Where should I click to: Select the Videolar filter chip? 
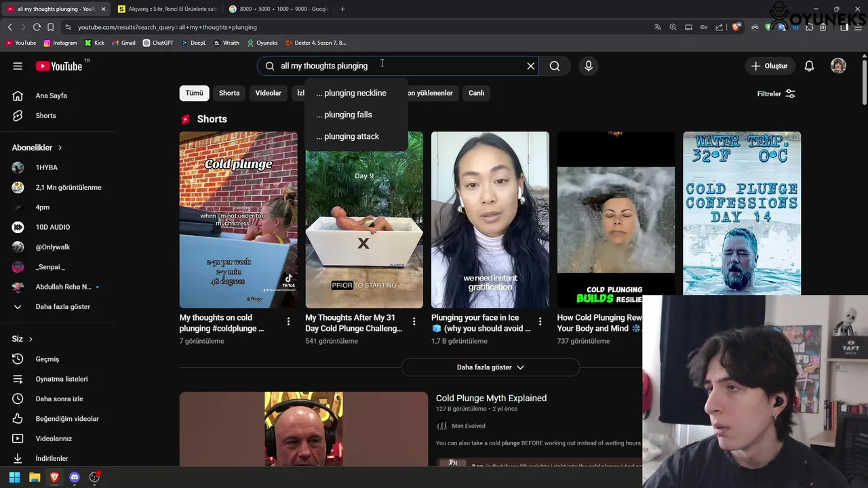pyautogui.click(x=268, y=93)
